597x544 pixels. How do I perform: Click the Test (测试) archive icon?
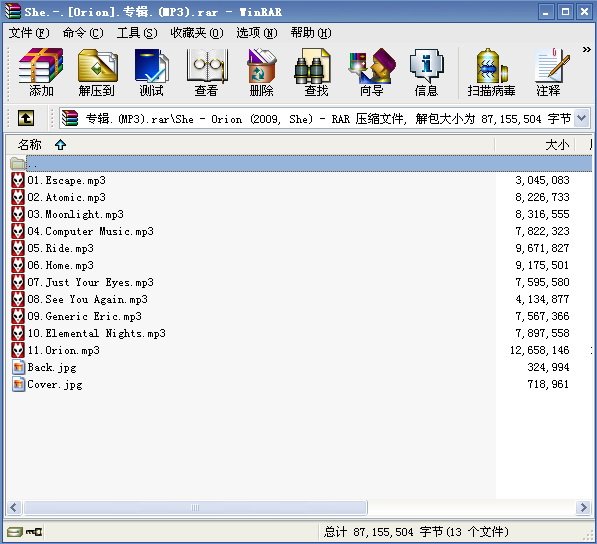click(151, 72)
